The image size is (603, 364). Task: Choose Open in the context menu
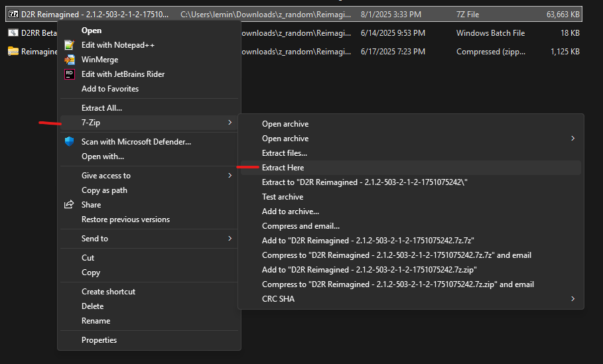(x=92, y=30)
